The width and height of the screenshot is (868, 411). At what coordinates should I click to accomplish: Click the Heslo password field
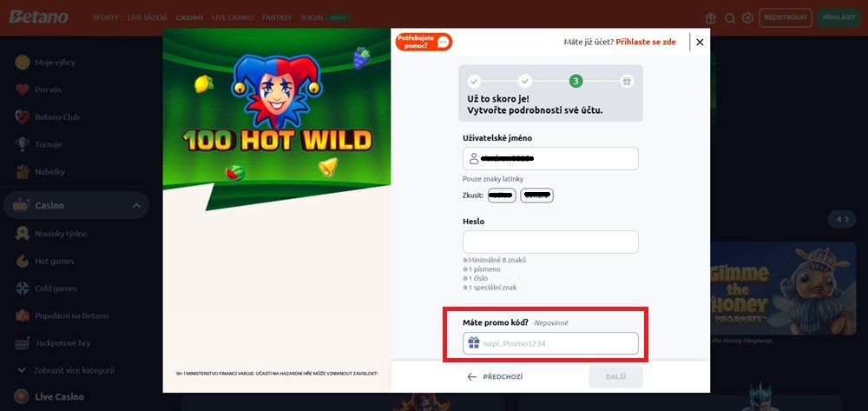tap(550, 242)
